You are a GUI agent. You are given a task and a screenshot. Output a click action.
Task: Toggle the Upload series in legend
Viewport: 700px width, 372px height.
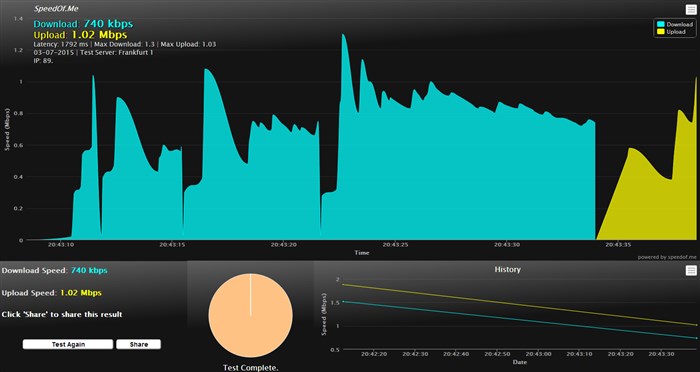(671, 32)
